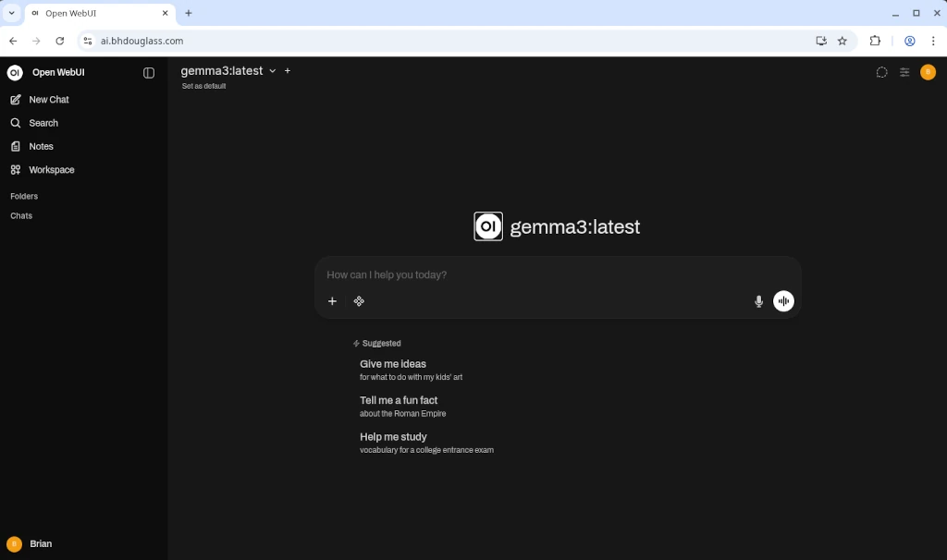Viewport: 947px width, 560px height.
Task: Click the browser back arrow
Action: 13,41
